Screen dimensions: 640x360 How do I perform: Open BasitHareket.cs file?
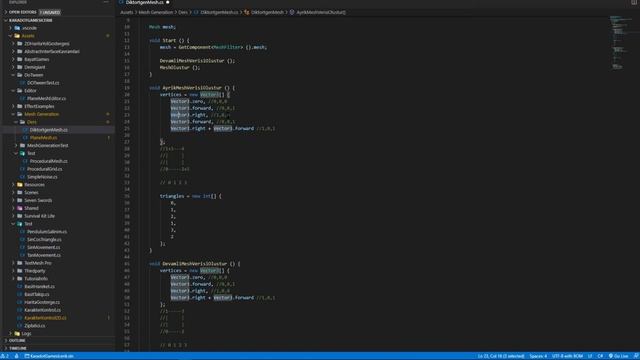coord(39,287)
